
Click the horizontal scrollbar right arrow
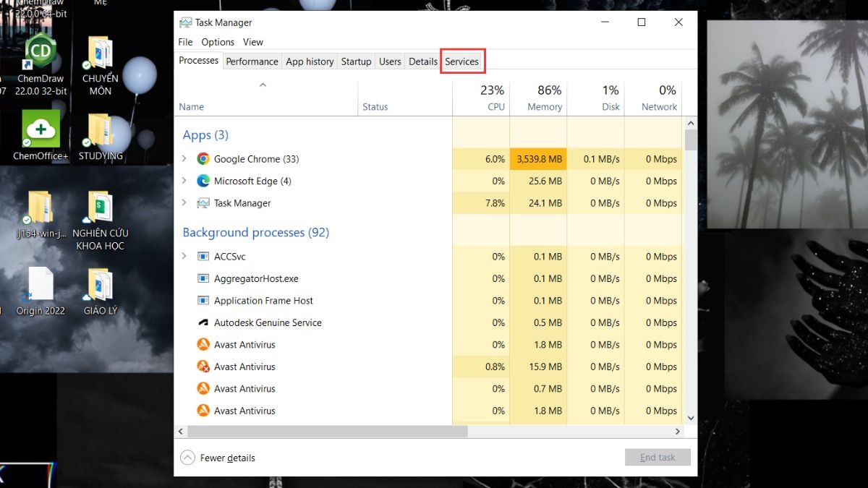(x=678, y=431)
